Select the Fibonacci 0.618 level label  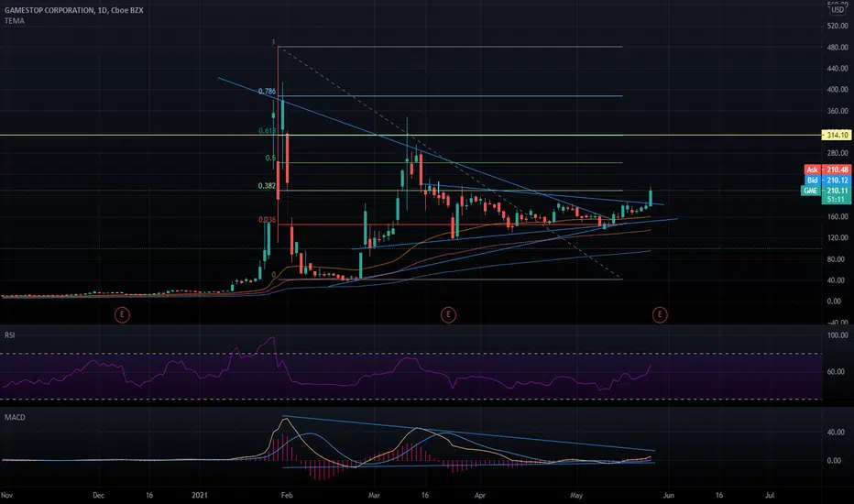pos(267,131)
